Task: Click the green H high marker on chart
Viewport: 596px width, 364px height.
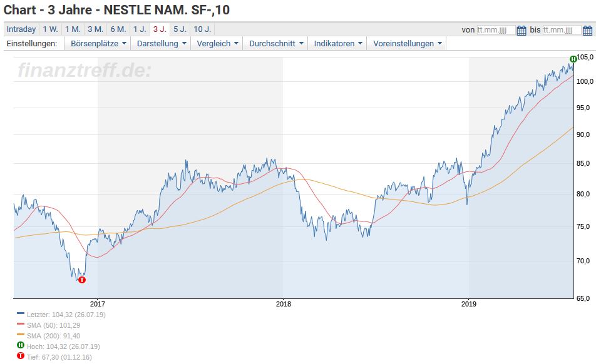Action: (573, 59)
